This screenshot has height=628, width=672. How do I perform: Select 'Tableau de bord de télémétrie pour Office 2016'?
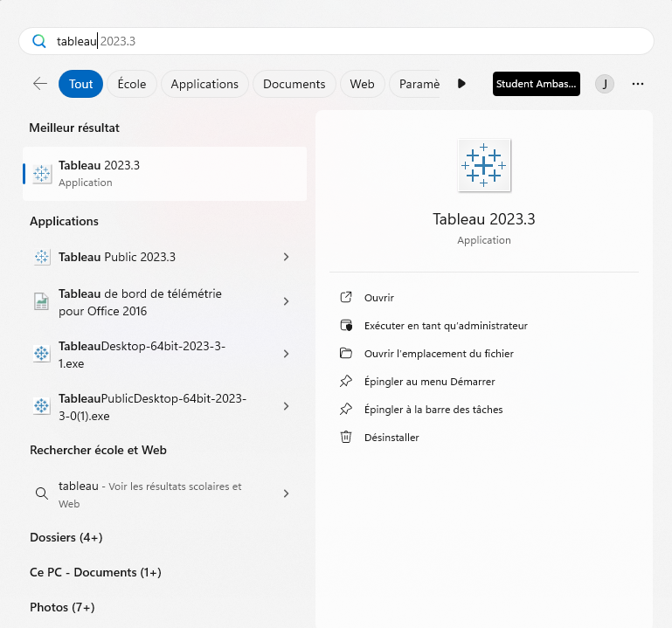click(164, 302)
